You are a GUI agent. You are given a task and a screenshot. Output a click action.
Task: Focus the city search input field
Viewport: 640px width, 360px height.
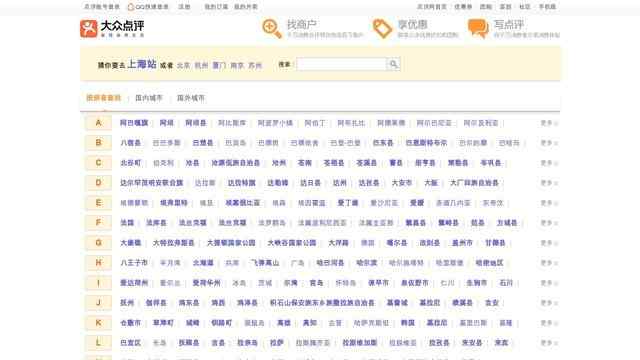[x=341, y=64]
